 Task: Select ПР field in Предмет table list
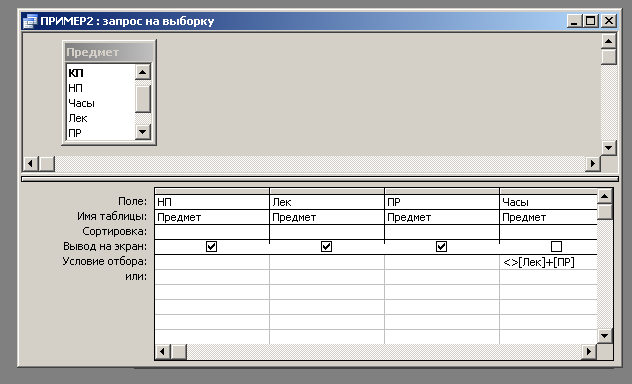pyautogui.click(x=75, y=133)
